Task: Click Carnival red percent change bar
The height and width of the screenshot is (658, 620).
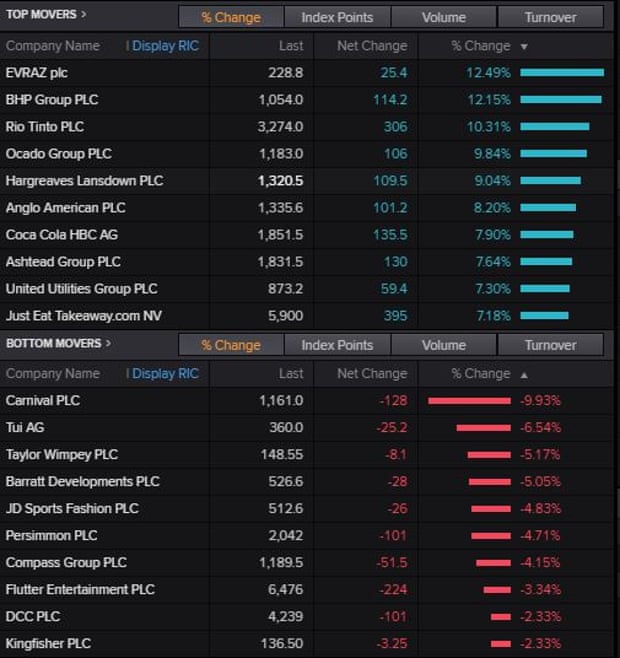Action: click(469, 401)
